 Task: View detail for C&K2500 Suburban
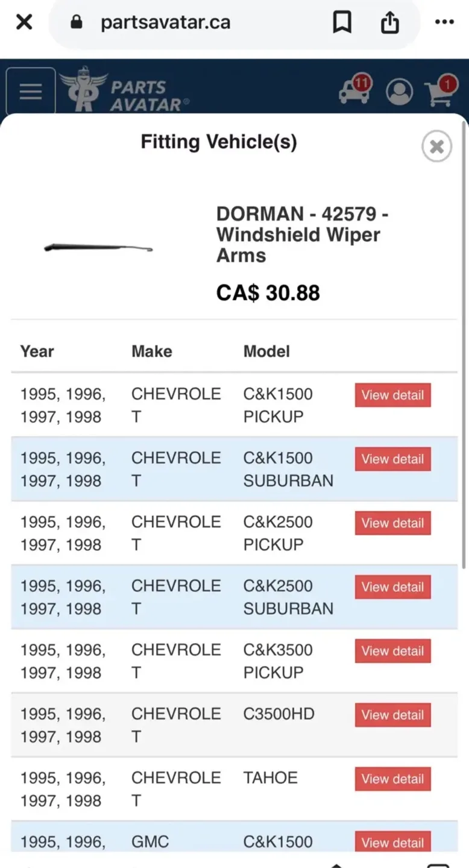pyautogui.click(x=392, y=587)
